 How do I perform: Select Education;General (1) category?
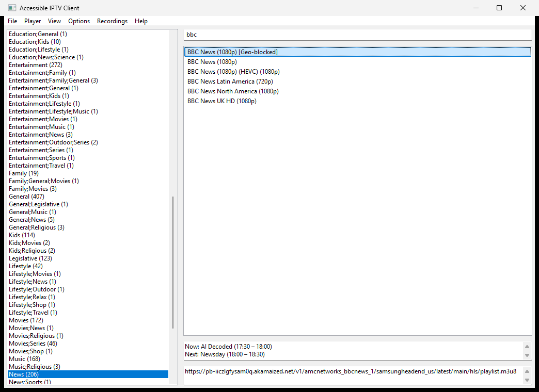88,34
